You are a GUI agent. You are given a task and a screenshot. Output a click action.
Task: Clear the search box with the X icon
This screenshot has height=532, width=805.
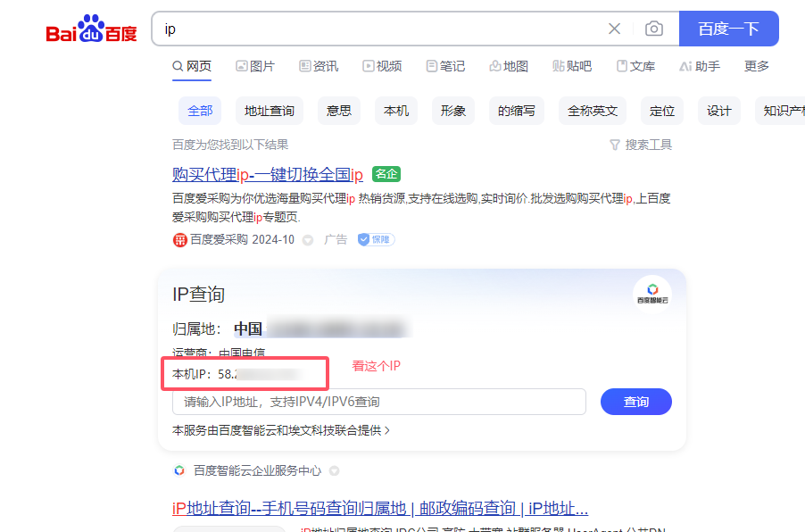click(x=614, y=29)
